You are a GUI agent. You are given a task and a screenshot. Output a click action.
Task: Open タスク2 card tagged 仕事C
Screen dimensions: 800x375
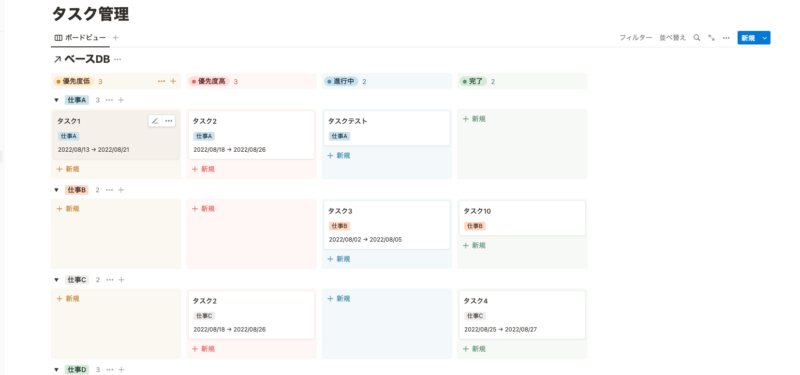pos(252,315)
